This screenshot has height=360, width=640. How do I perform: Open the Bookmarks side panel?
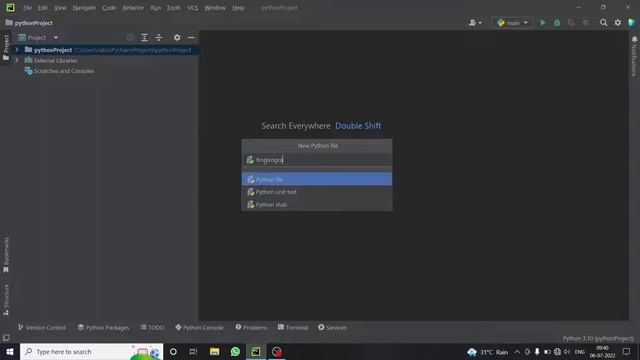6,255
